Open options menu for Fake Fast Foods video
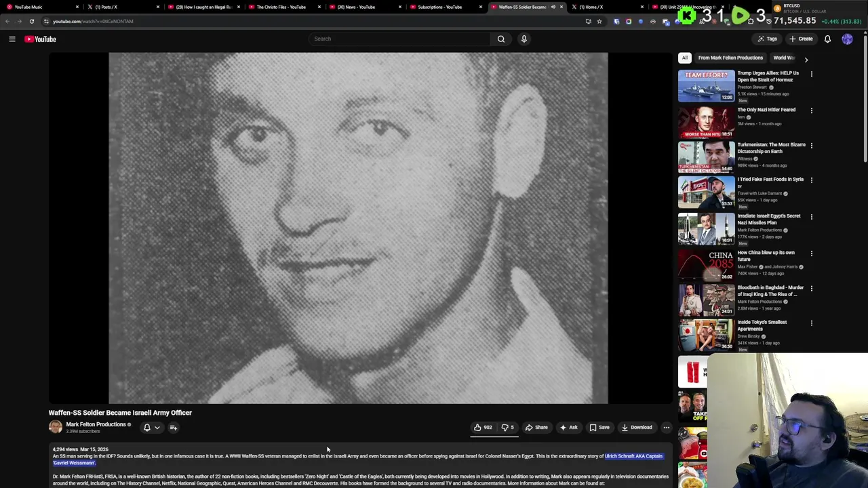 (x=812, y=180)
